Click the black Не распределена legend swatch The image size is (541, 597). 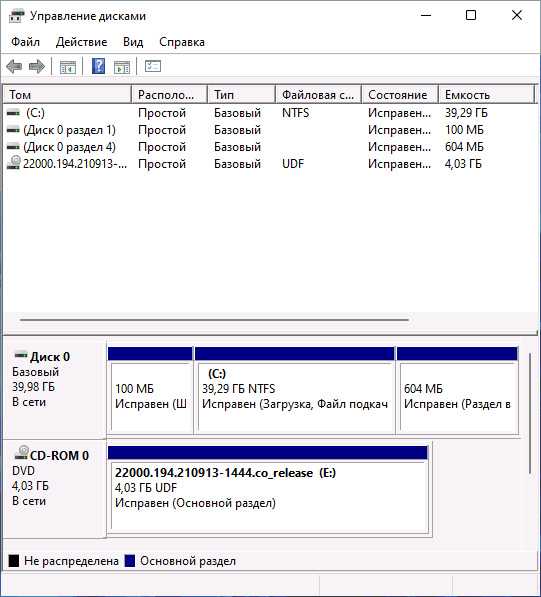[14, 561]
